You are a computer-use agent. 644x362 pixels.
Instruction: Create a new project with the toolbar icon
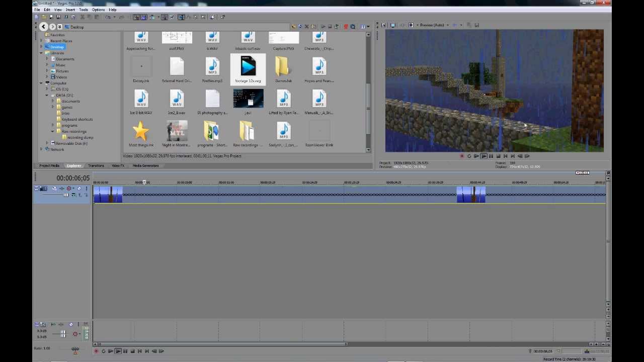coord(37,17)
